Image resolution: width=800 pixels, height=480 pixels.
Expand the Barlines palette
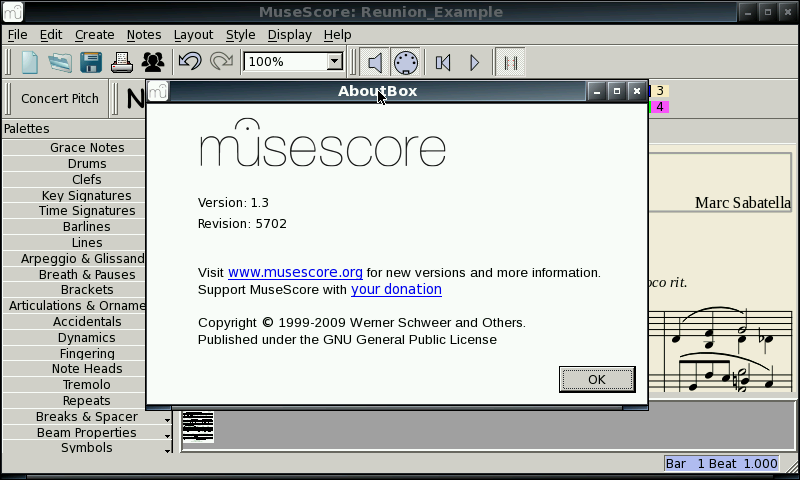[74, 226]
